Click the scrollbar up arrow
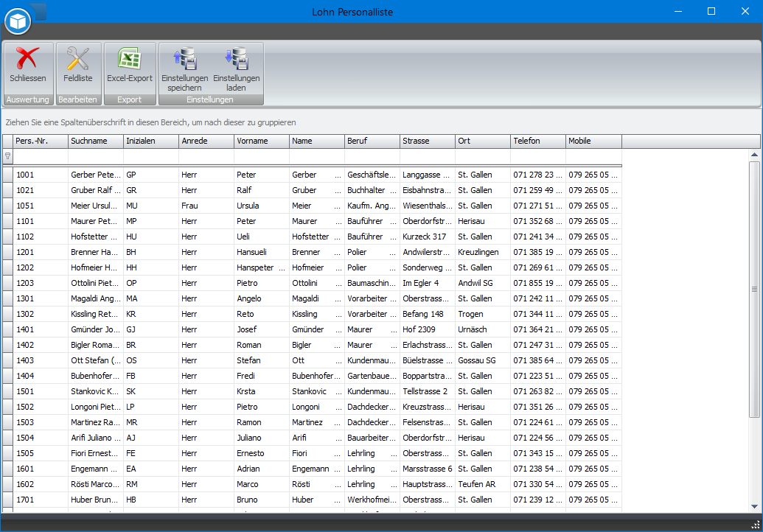Screen dimensions: 763x532 coord(754,155)
